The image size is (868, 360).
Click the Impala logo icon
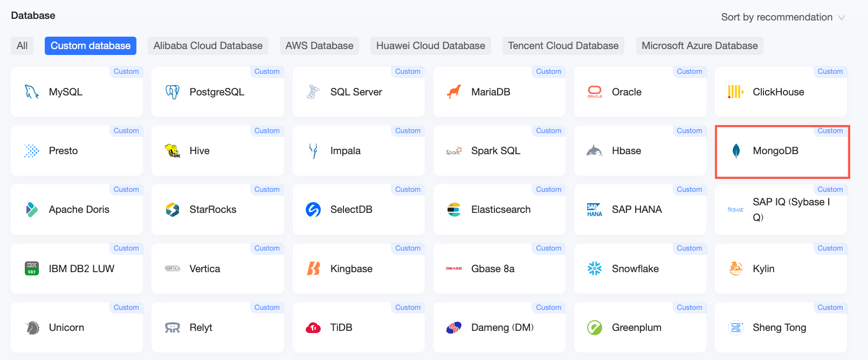[313, 151]
